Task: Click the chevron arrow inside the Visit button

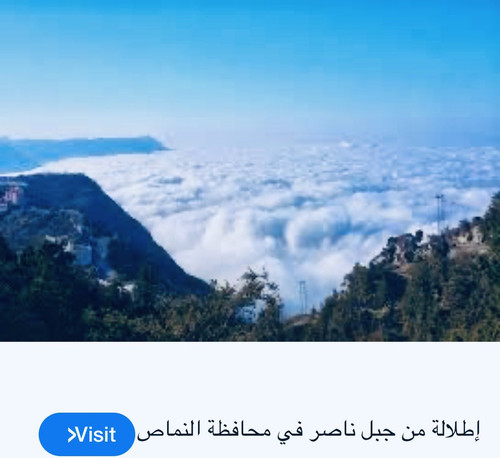Action: pos(72,434)
